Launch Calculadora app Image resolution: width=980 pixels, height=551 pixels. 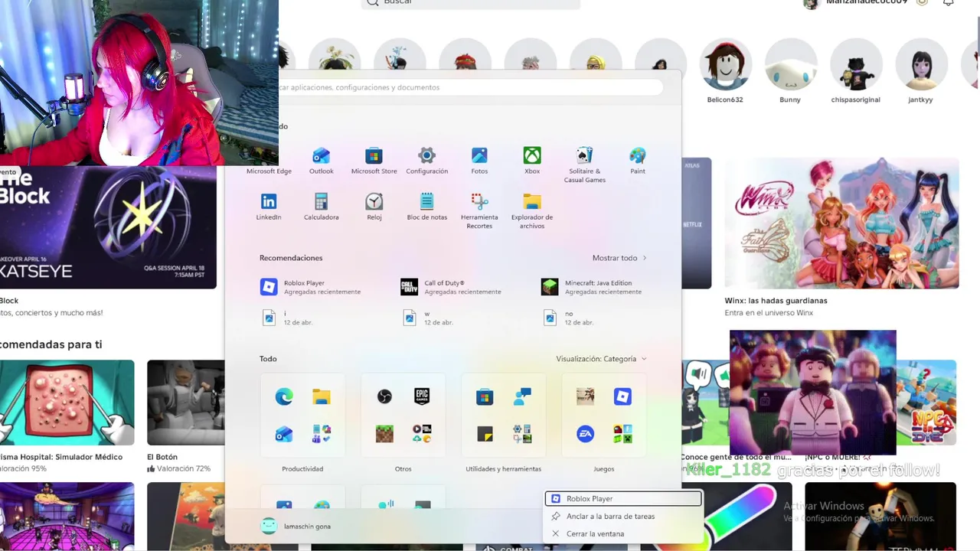[321, 201]
